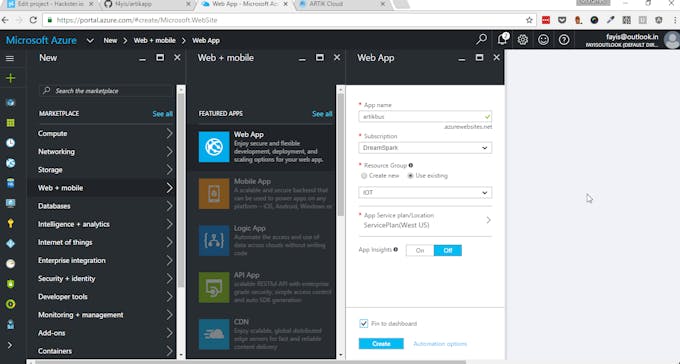Image resolution: width=680 pixels, height=364 pixels.
Task: Go back in the browser
Action: pyautogui.click(x=5, y=20)
